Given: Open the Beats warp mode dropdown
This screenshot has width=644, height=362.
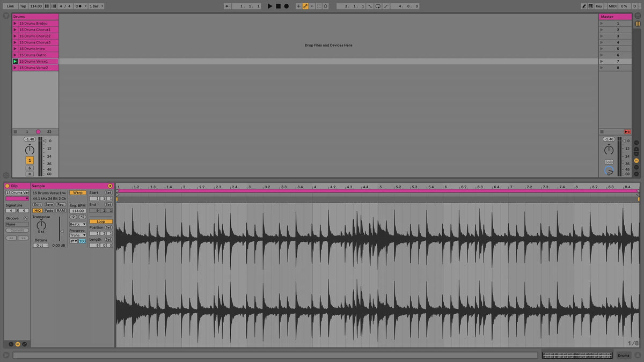Looking at the screenshot, I should (77, 224).
